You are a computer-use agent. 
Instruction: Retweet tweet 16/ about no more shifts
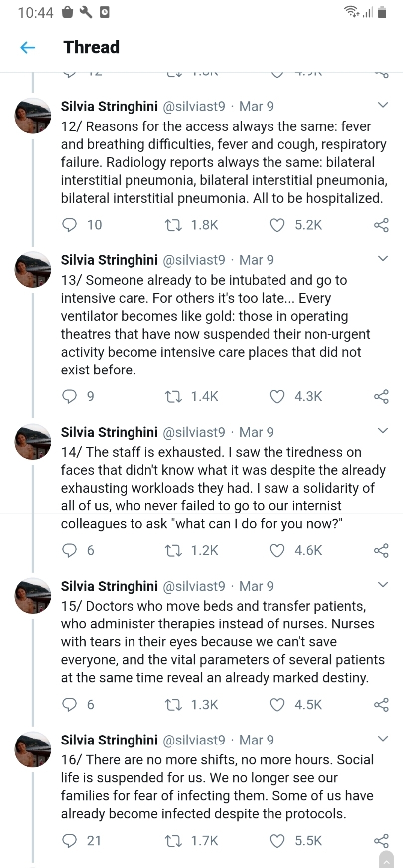click(172, 841)
